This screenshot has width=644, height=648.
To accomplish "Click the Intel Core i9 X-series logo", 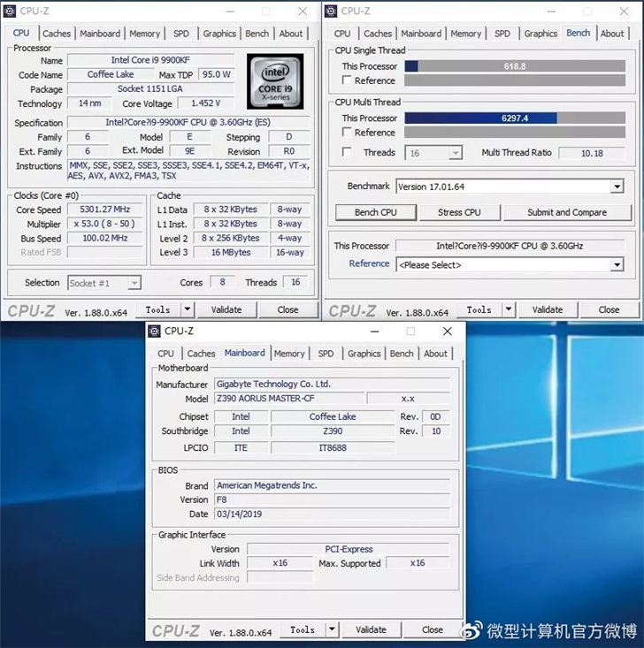I will (x=275, y=81).
